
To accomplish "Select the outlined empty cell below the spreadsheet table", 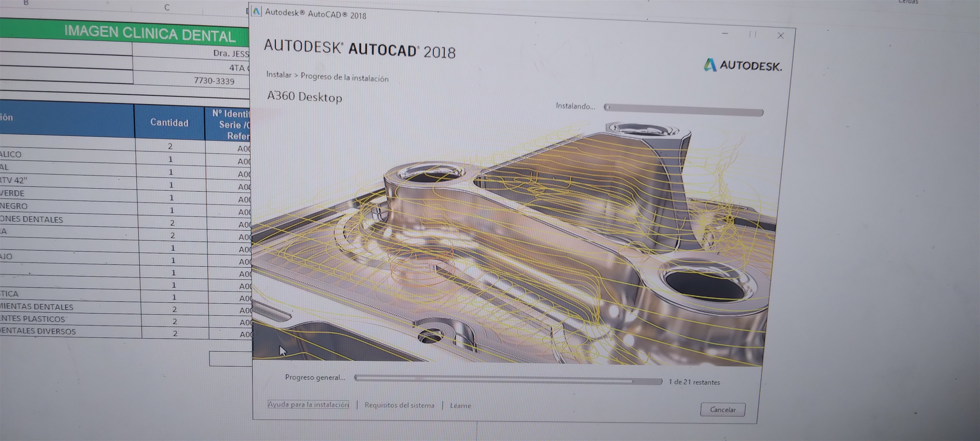I will [231, 359].
